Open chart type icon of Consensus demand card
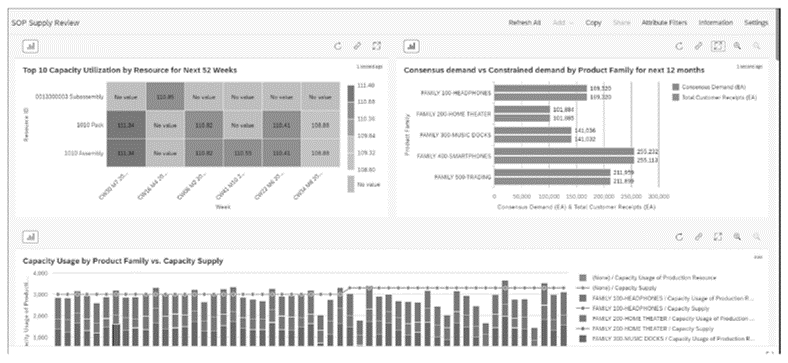The width and height of the screenshot is (788, 363). coord(412,46)
